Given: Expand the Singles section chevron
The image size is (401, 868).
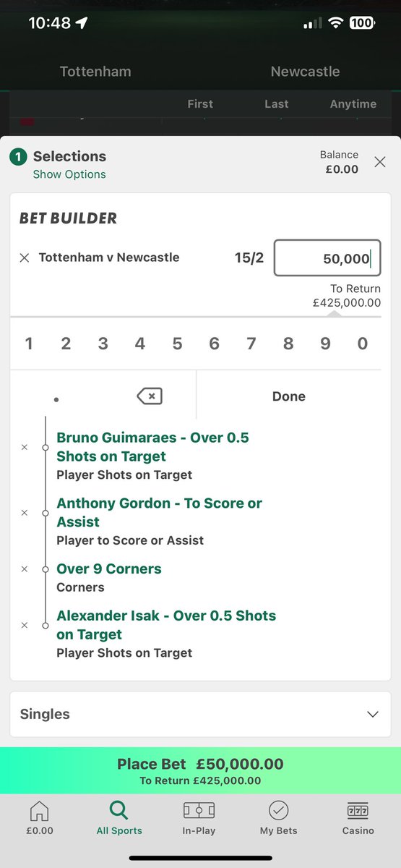Looking at the screenshot, I should [373, 714].
